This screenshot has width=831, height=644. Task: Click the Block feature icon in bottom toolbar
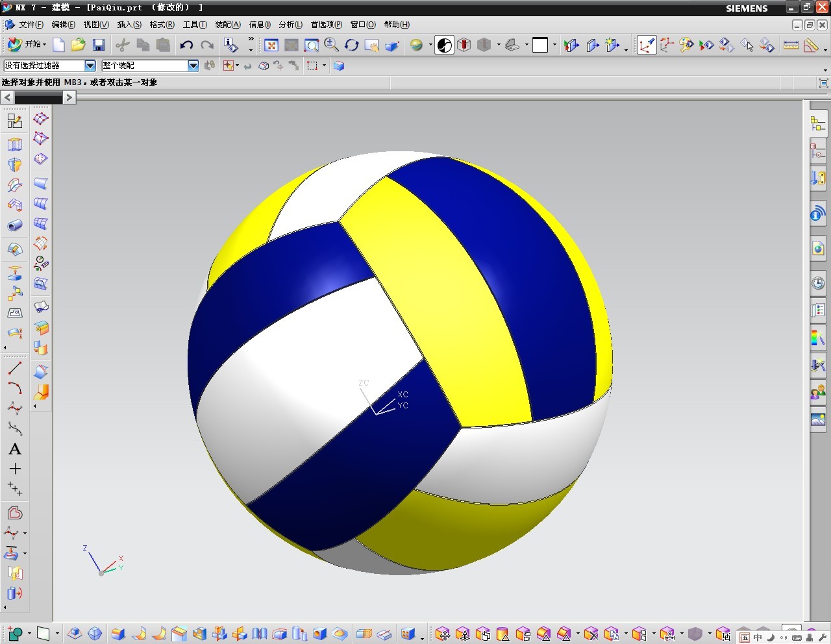click(118, 634)
